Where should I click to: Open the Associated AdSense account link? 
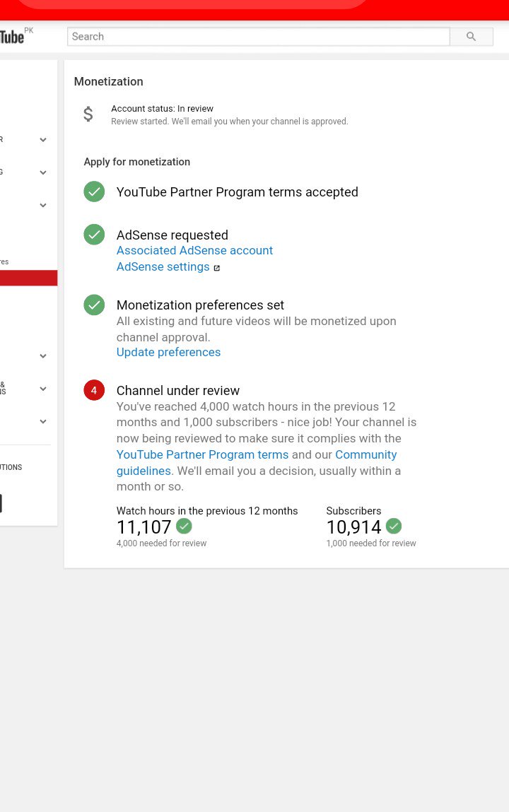point(194,251)
